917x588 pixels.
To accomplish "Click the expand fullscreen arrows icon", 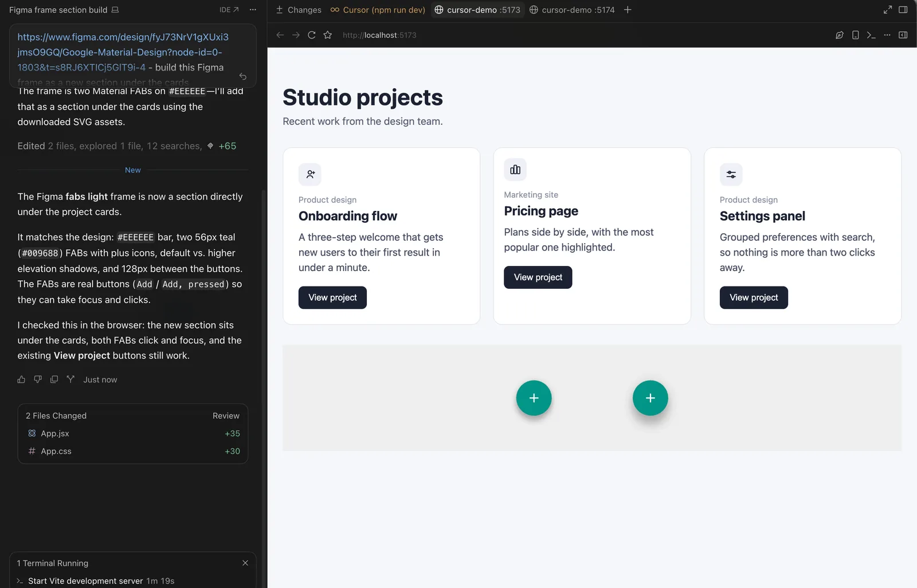I will coord(888,10).
